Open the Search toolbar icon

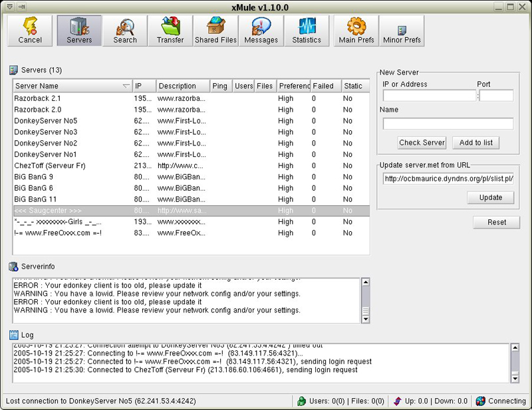tap(125, 31)
